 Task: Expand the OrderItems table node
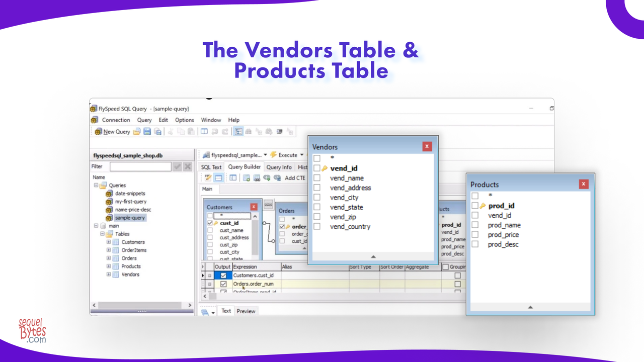click(109, 250)
